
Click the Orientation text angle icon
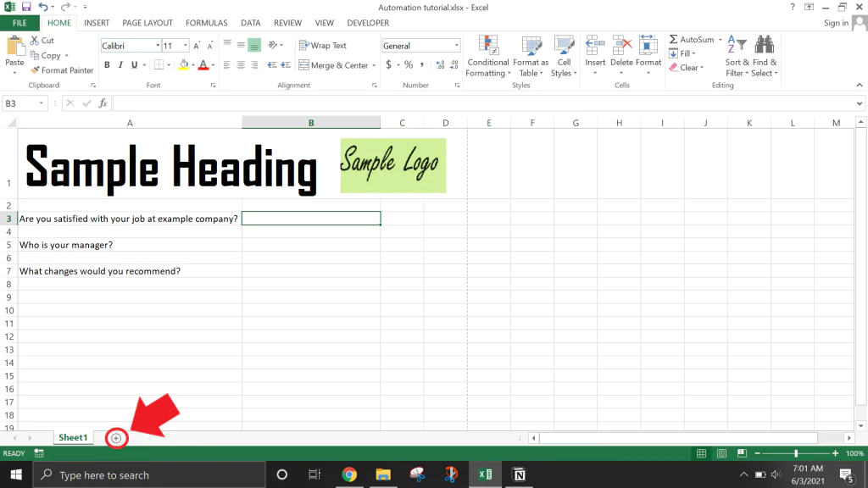[272, 45]
